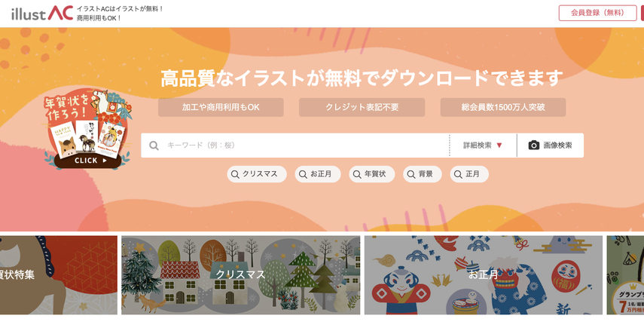Expand the 詳細検索 dropdown
Viewport: 644px width, 331px height.
(x=483, y=146)
